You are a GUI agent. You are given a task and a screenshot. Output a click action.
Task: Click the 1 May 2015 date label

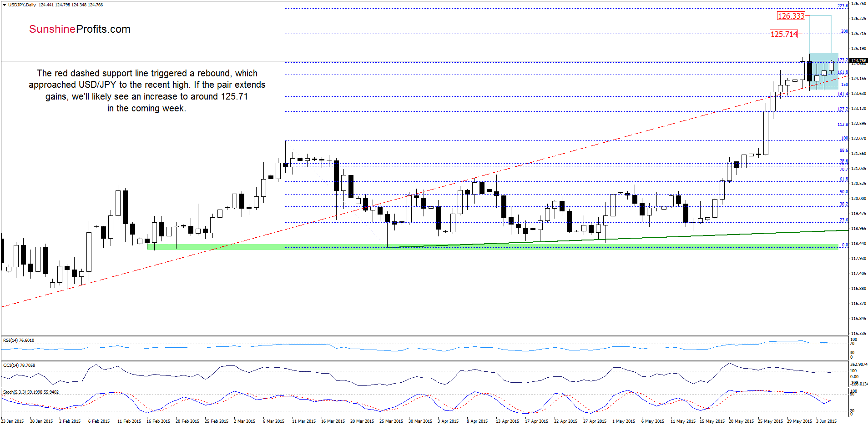[624, 421]
